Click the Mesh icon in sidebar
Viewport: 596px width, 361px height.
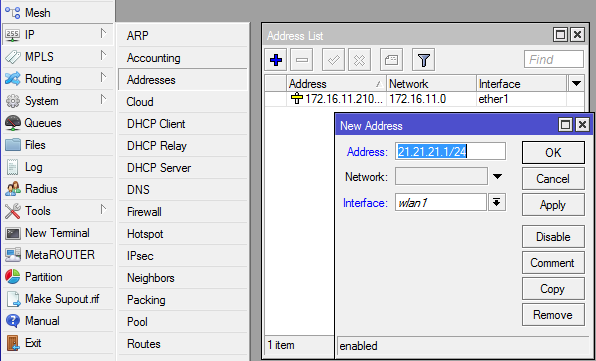point(13,13)
